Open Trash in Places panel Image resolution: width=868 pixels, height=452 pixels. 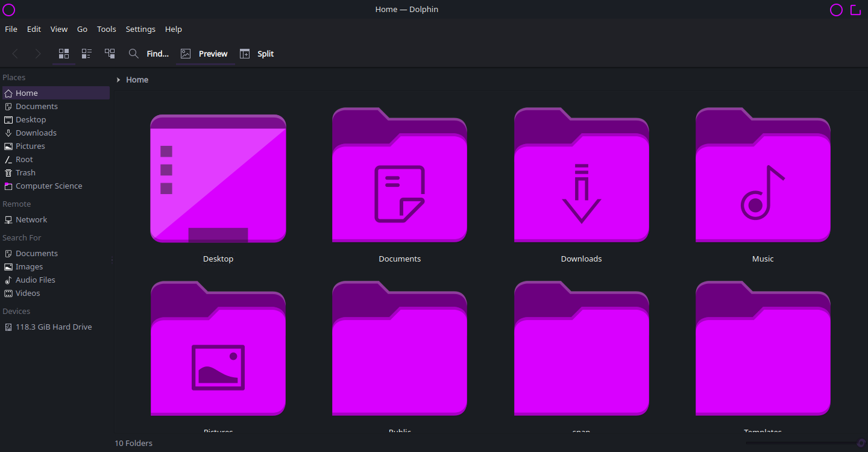point(56,172)
